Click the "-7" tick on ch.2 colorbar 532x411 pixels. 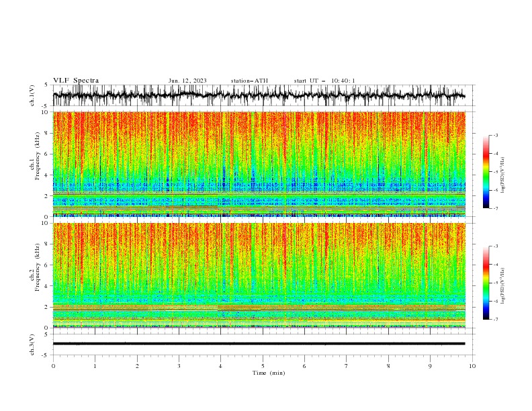pos(496,319)
